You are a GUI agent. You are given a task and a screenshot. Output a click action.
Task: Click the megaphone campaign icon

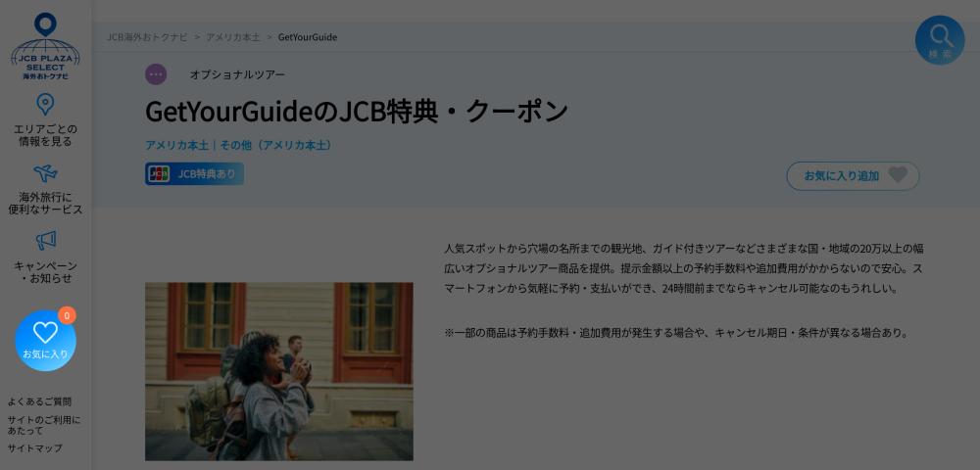click(46, 240)
